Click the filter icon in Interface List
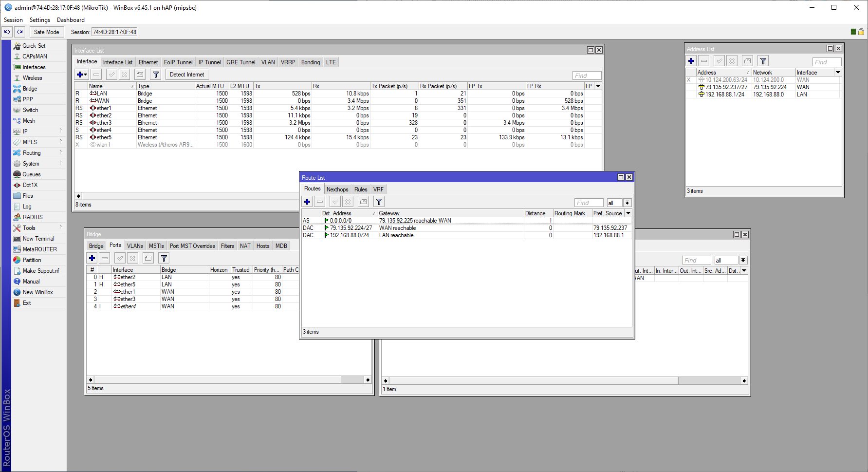 coord(156,75)
